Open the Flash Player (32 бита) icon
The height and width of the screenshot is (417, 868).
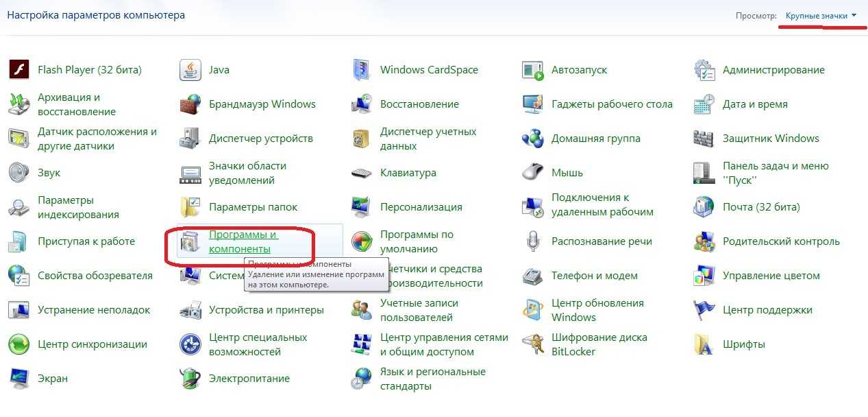pyautogui.click(x=18, y=70)
